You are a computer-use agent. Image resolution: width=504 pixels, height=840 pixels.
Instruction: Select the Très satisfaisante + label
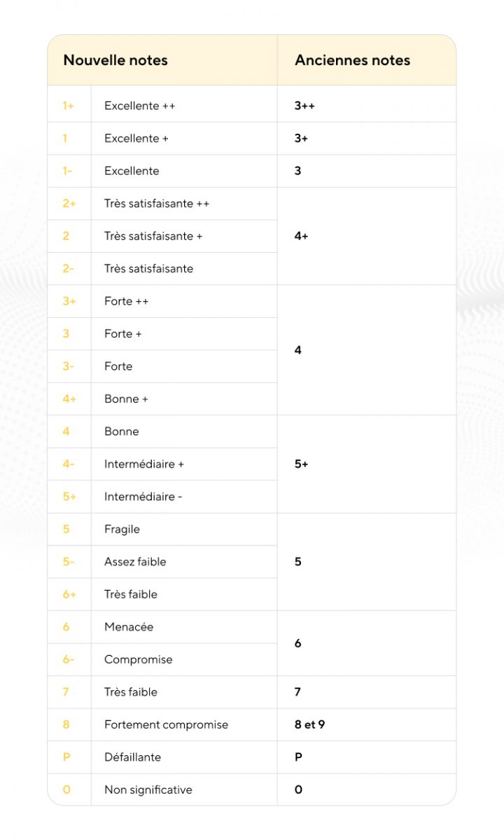153,236
